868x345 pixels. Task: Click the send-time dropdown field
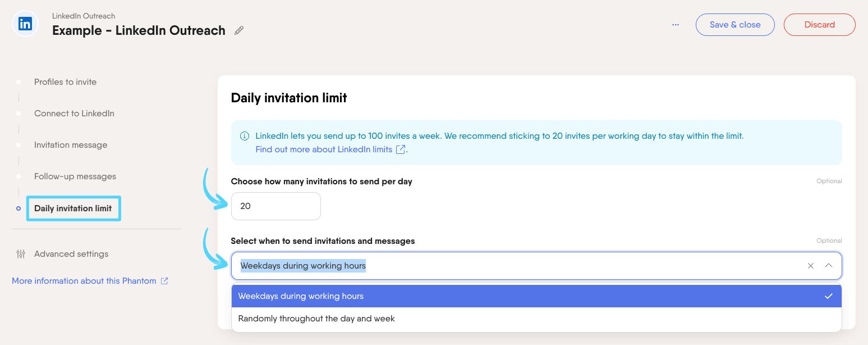[536, 266]
